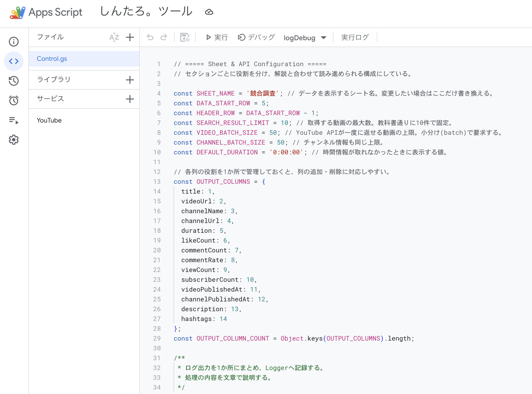Click the add file plus icon
Viewport: 532px width, 394px height.
pos(130,37)
